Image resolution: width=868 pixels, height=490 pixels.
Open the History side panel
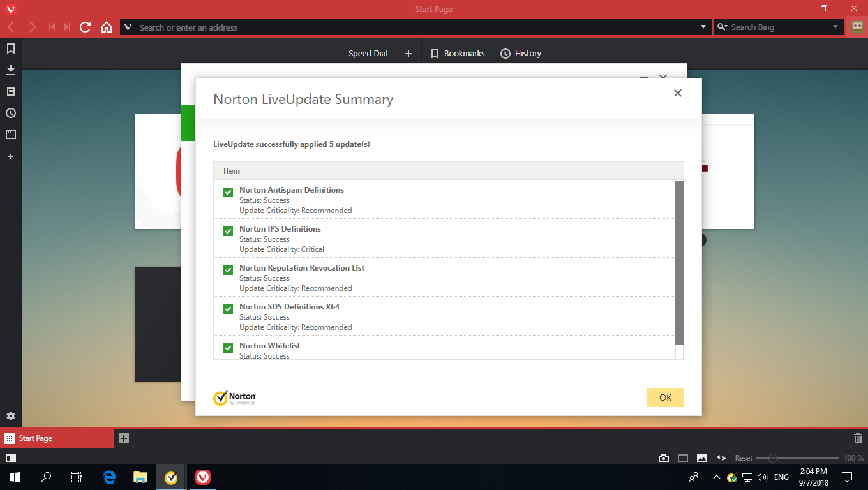coord(11,114)
